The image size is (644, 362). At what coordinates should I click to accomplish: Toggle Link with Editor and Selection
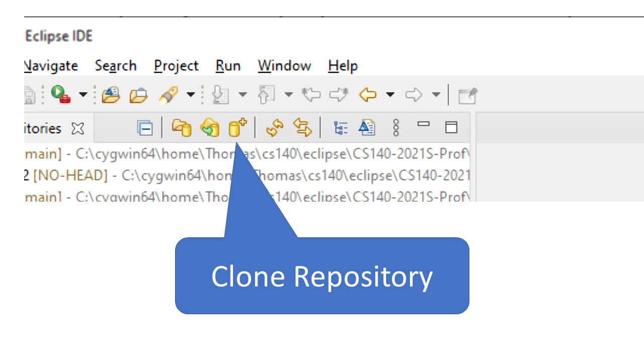303,128
